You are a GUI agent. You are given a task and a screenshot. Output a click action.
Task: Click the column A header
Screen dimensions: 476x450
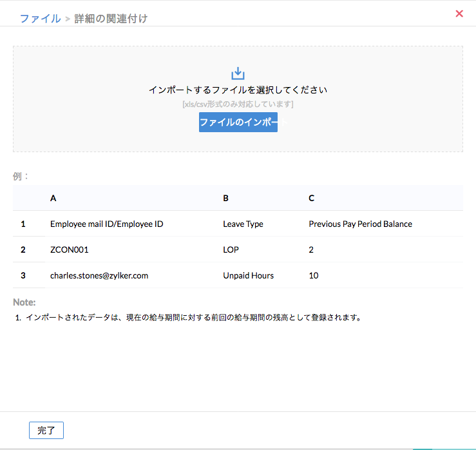[x=53, y=198]
